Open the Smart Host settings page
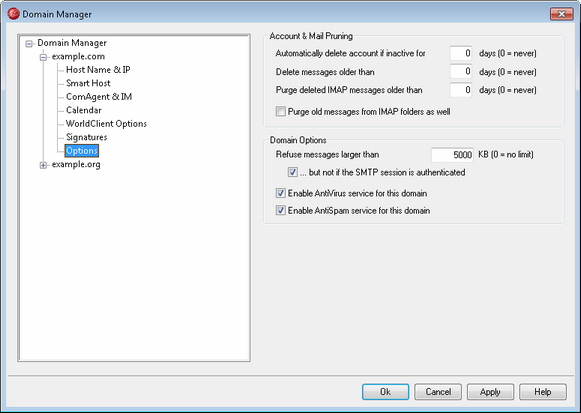The width and height of the screenshot is (581, 413). [88, 83]
